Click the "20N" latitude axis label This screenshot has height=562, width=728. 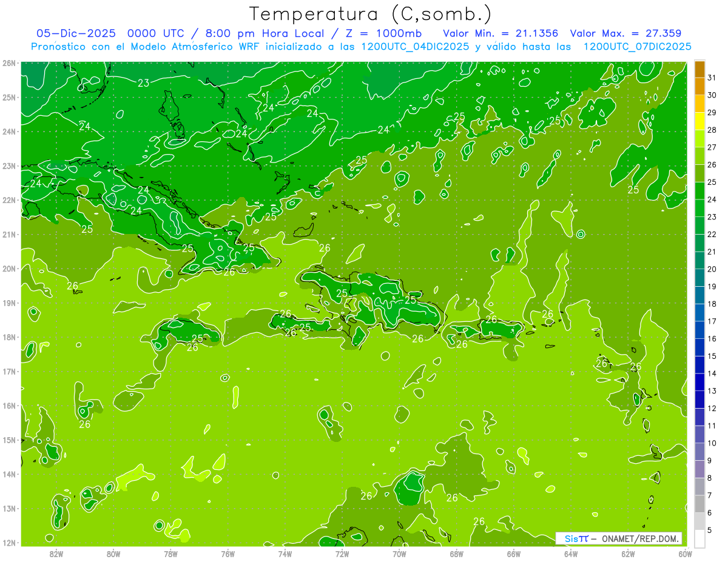click(8, 269)
